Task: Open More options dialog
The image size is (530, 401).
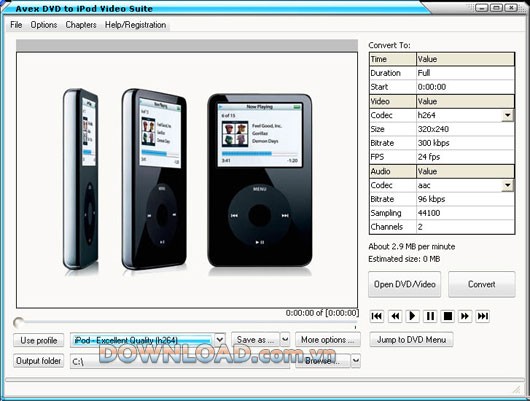Action: click(328, 339)
